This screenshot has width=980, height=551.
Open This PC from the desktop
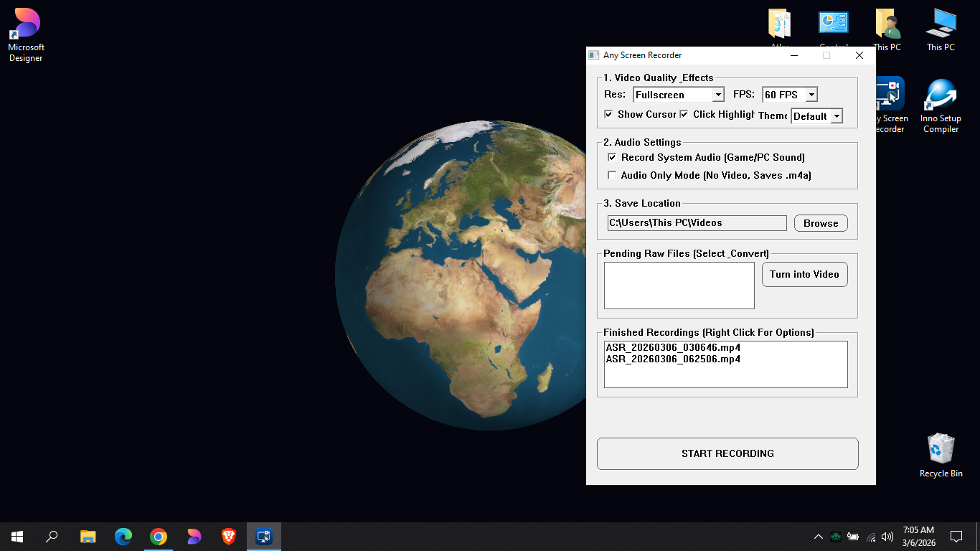(941, 23)
